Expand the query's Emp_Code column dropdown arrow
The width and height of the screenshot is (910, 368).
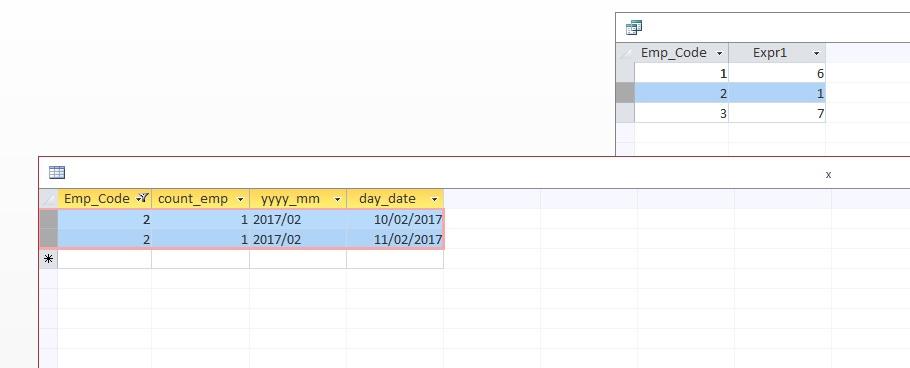coord(720,53)
